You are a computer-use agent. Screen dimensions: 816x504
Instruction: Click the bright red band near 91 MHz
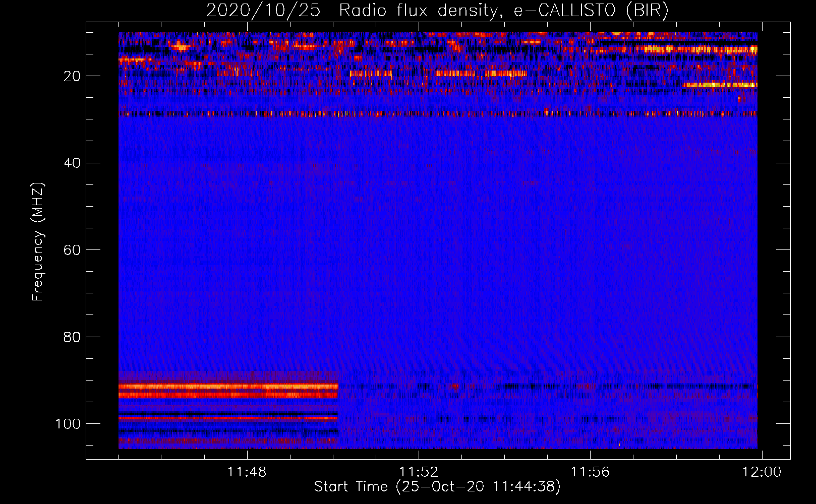pos(228,387)
